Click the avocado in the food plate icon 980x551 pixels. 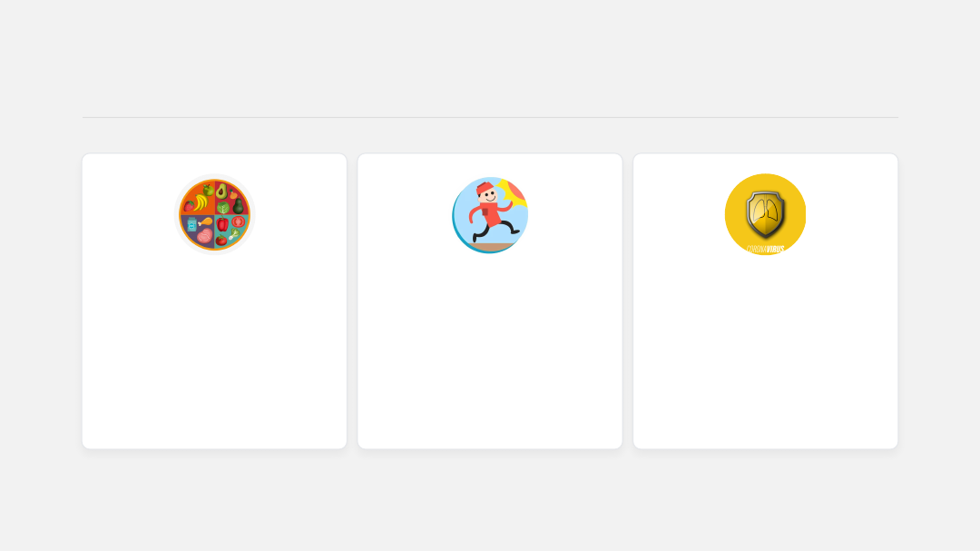[x=221, y=191]
